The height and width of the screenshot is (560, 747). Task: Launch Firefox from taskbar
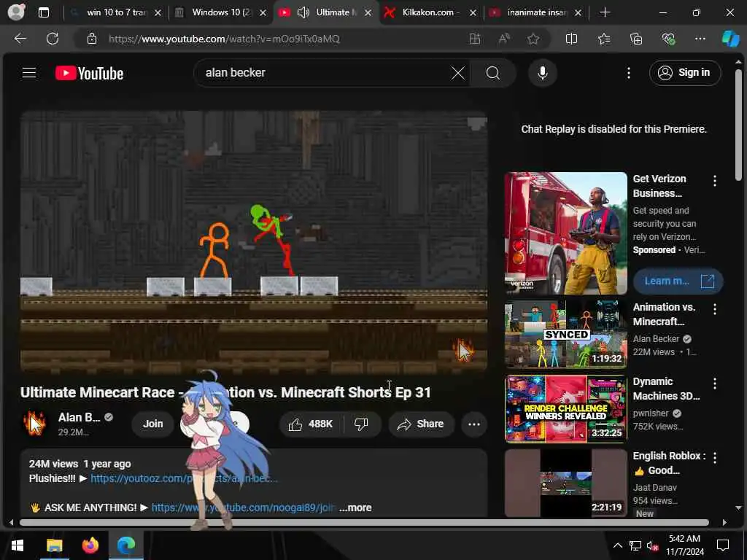[x=90, y=545]
